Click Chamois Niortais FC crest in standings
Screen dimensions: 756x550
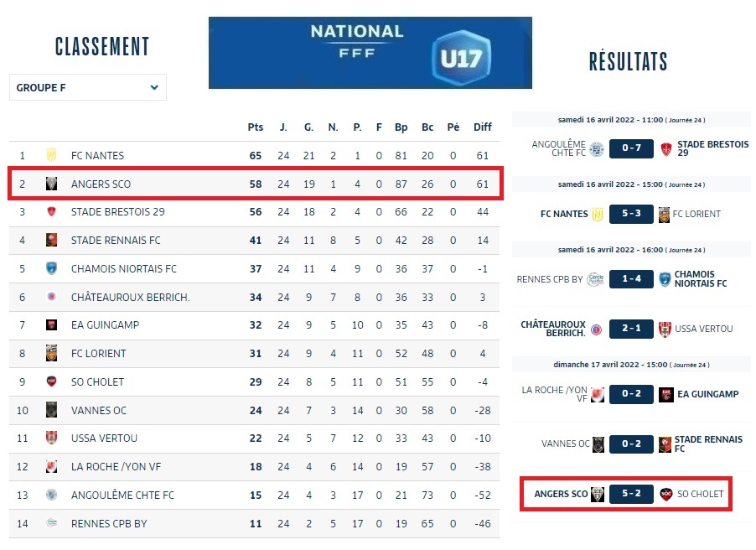(x=51, y=269)
